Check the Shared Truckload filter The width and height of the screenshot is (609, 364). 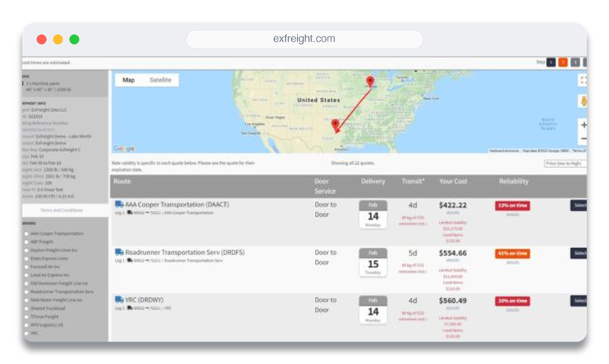coord(27,308)
